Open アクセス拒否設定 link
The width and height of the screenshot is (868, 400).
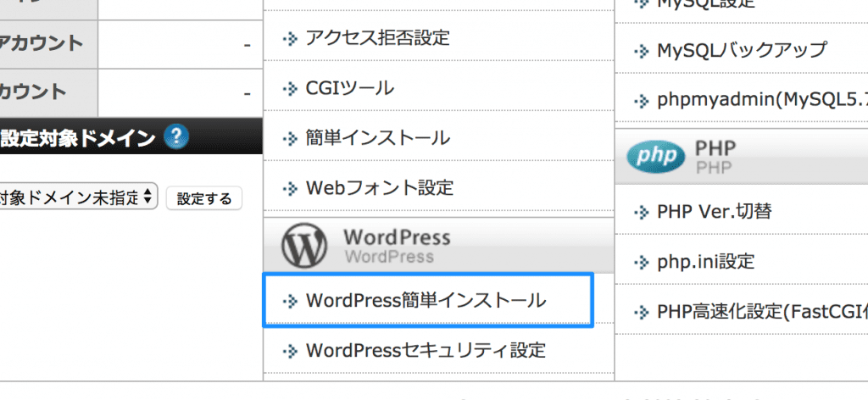[x=377, y=37]
